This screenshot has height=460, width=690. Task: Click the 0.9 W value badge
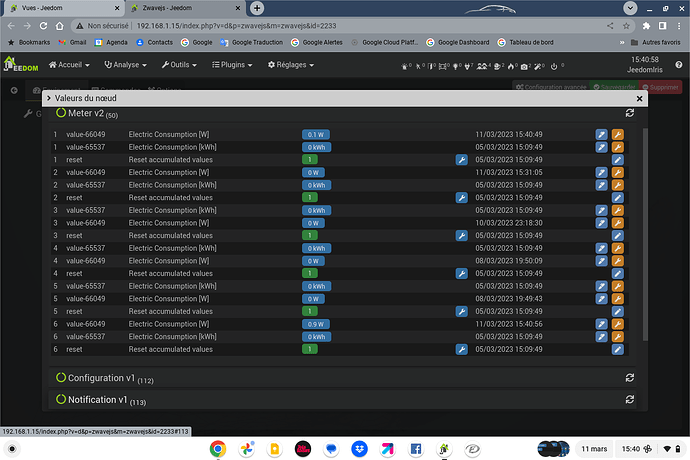tap(316, 324)
